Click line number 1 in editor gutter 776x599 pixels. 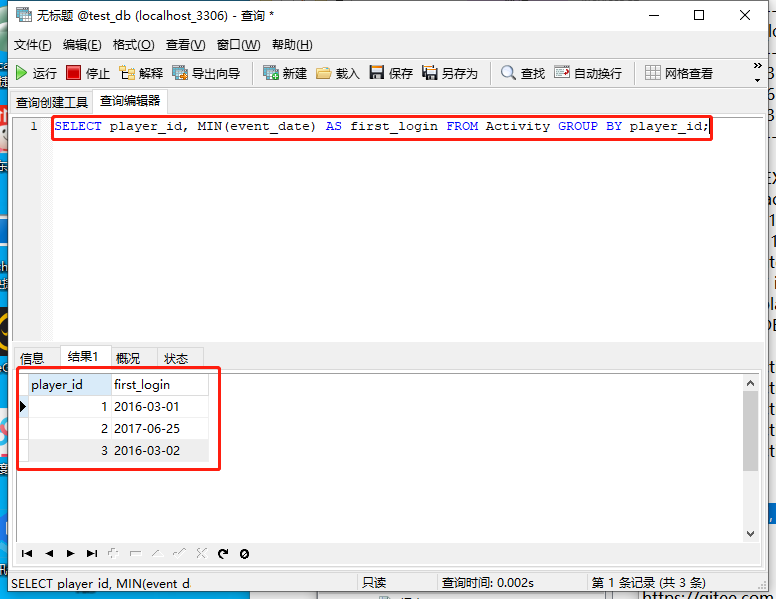tap(34, 127)
